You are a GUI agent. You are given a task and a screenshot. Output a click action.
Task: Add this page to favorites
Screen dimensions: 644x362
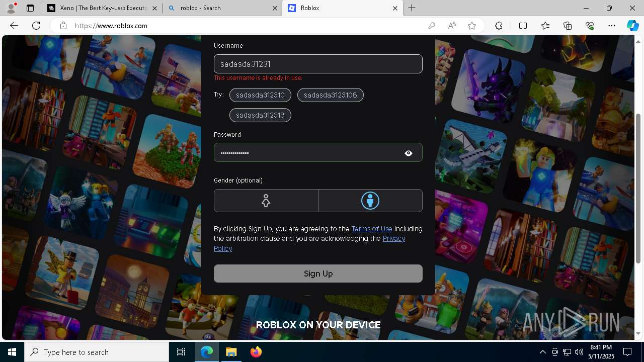[472, 26]
